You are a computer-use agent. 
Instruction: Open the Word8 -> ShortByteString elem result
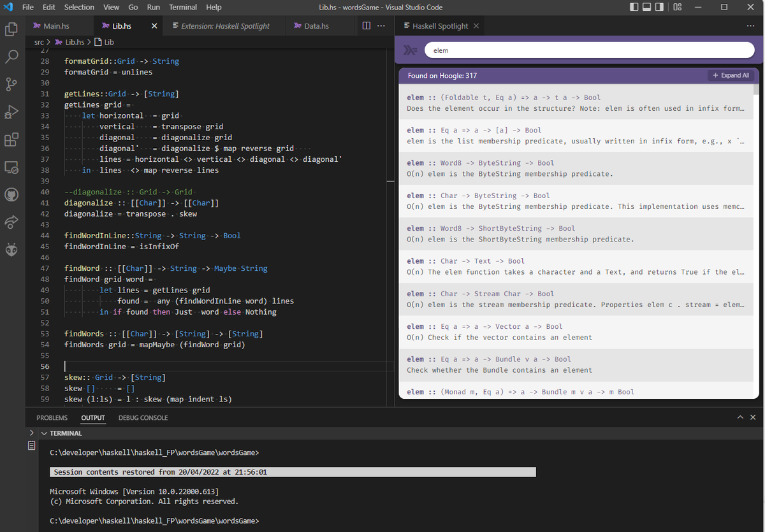point(575,233)
